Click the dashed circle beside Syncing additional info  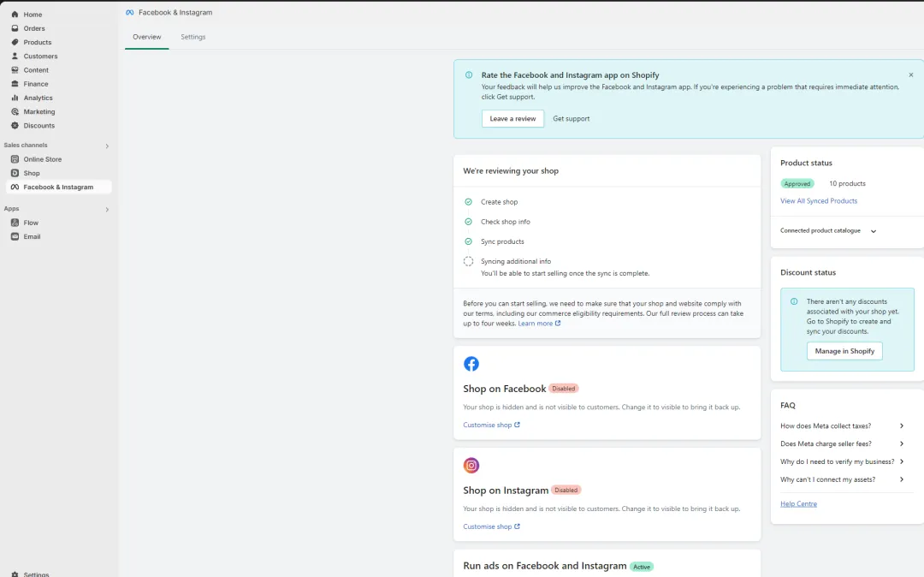pyautogui.click(x=469, y=261)
